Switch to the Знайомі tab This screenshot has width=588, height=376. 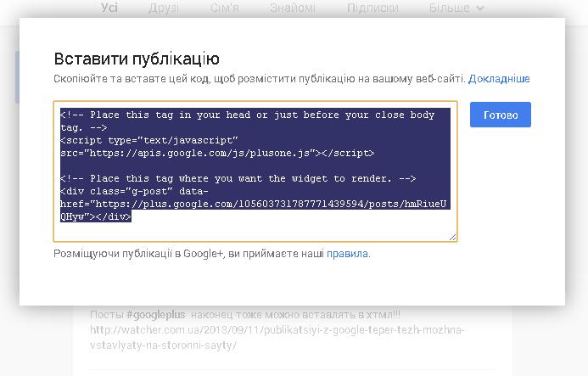coord(293,8)
